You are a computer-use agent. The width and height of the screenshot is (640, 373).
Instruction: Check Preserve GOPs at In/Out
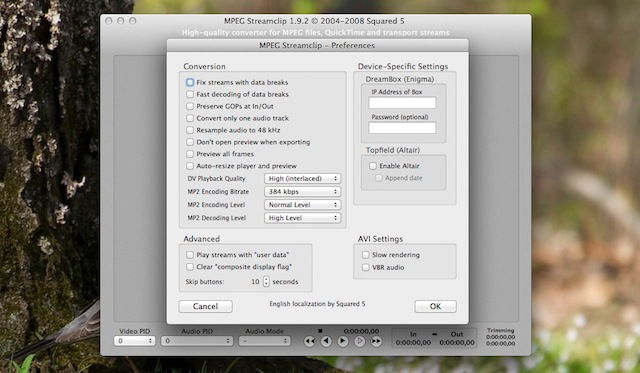(x=190, y=106)
